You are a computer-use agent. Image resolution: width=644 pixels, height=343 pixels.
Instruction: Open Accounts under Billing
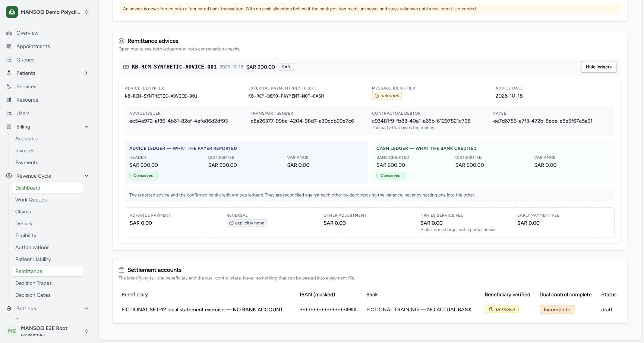[x=48, y=139]
